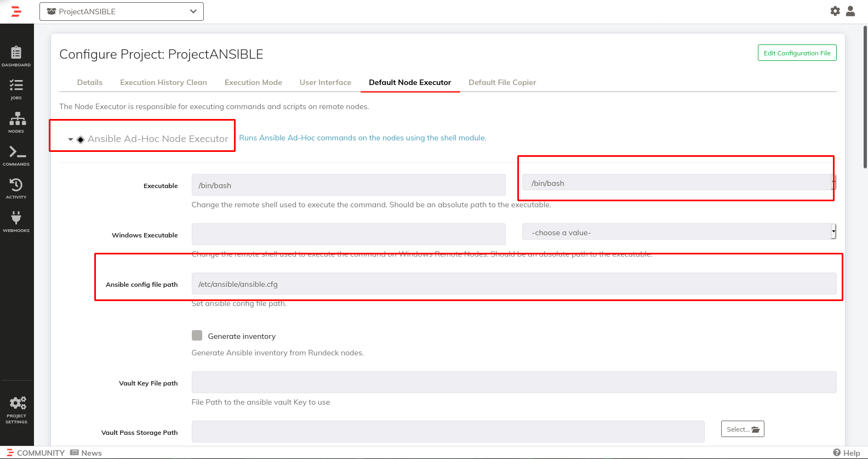Switch to the Execution History Clean tab

pyautogui.click(x=163, y=82)
